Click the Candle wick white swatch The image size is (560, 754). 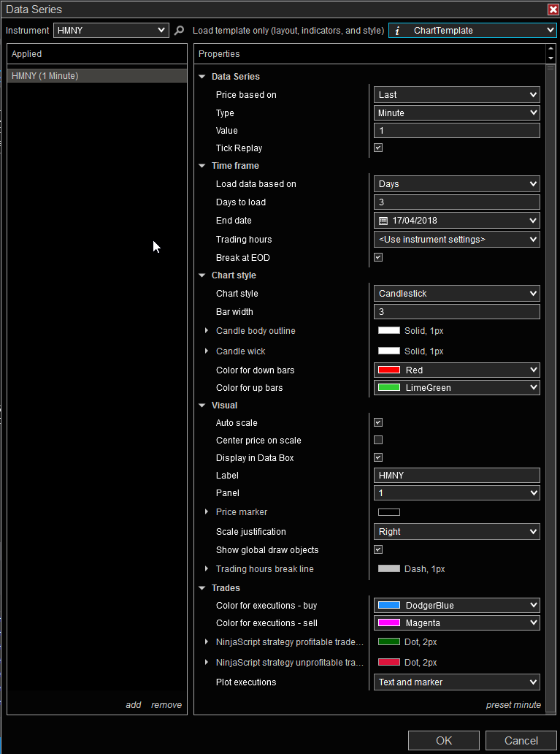389,351
